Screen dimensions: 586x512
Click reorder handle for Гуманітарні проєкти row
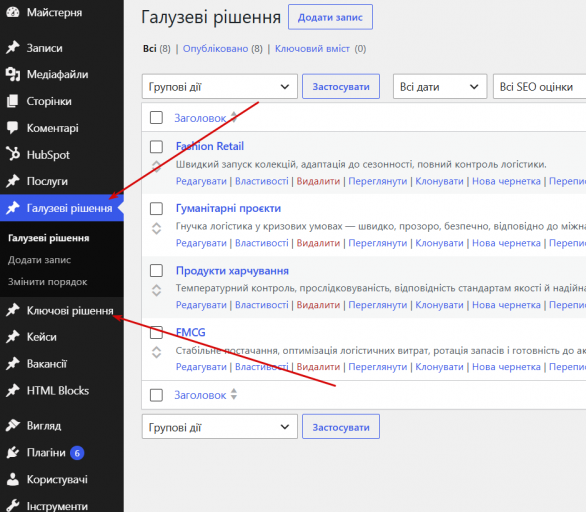click(x=157, y=228)
